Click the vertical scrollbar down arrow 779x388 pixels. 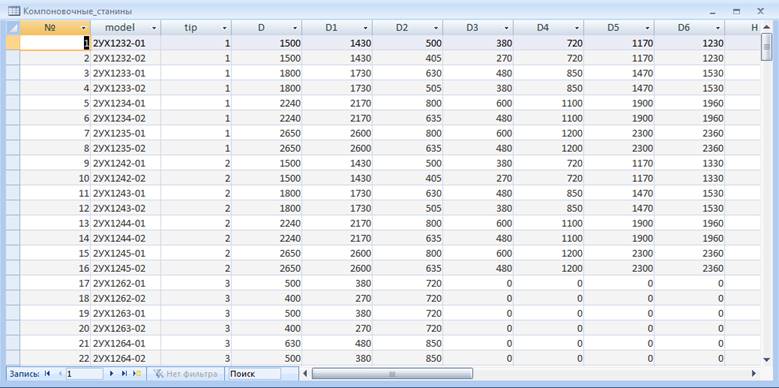pos(766,359)
